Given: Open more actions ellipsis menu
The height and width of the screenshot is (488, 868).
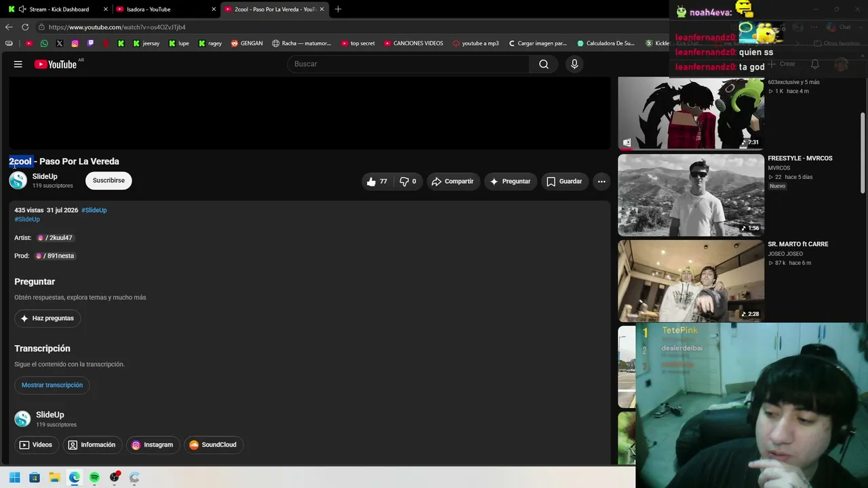Looking at the screenshot, I should coord(601,182).
